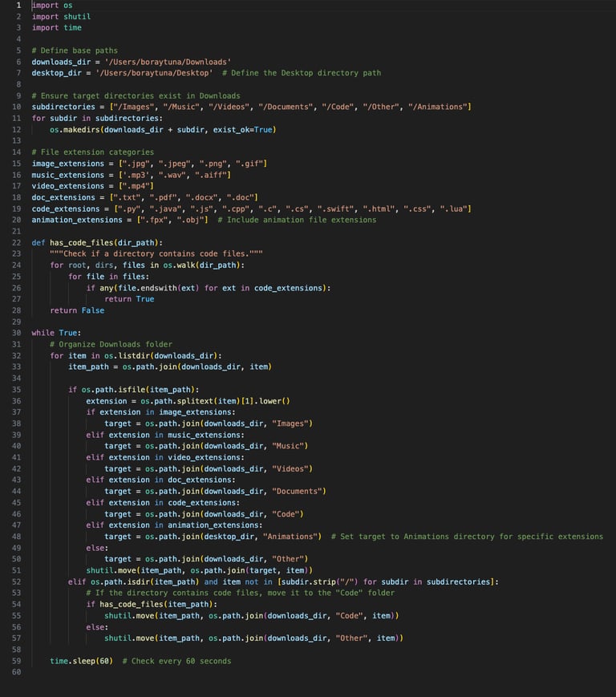Screen dimensions: 616x697
Task: Click the 'for file in files:' line
Action: point(108,277)
